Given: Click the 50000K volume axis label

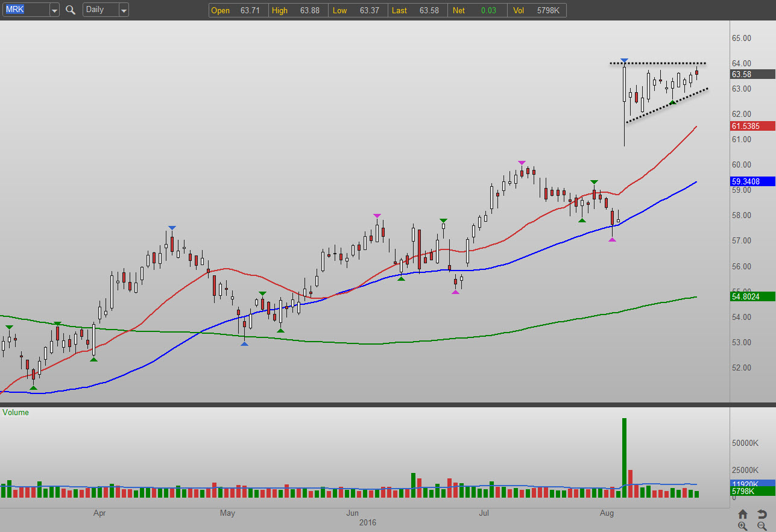Looking at the screenshot, I should tap(745, 443).
